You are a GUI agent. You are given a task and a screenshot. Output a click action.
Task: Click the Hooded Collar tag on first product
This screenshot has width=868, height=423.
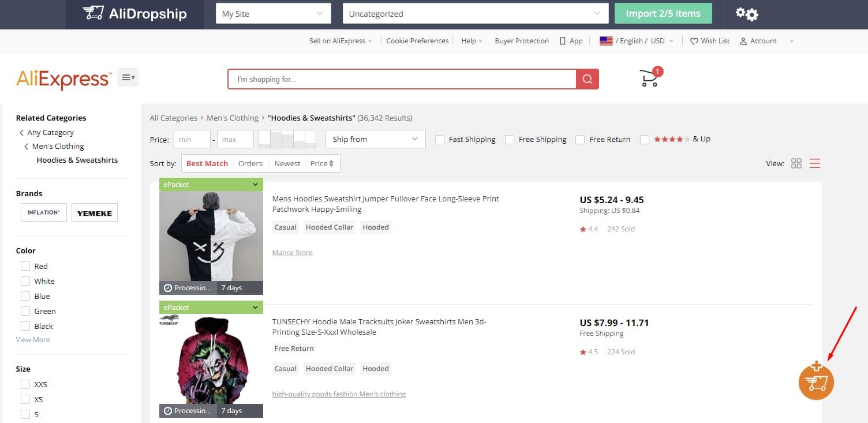tap(330, 227)
